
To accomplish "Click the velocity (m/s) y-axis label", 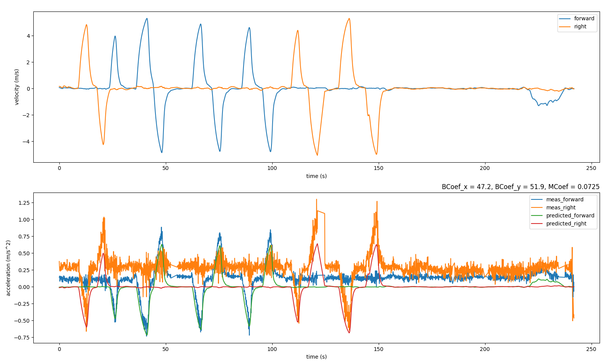I will point(17,87).
